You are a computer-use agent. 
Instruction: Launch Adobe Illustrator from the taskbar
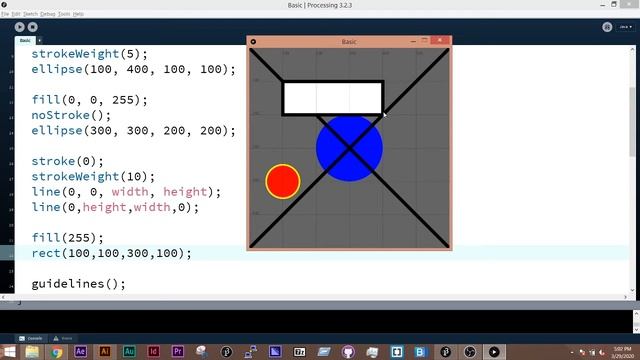coord(105,351)
